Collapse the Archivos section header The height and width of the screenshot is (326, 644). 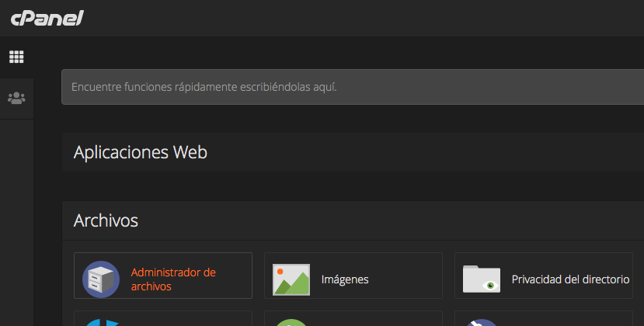point(353,220)
